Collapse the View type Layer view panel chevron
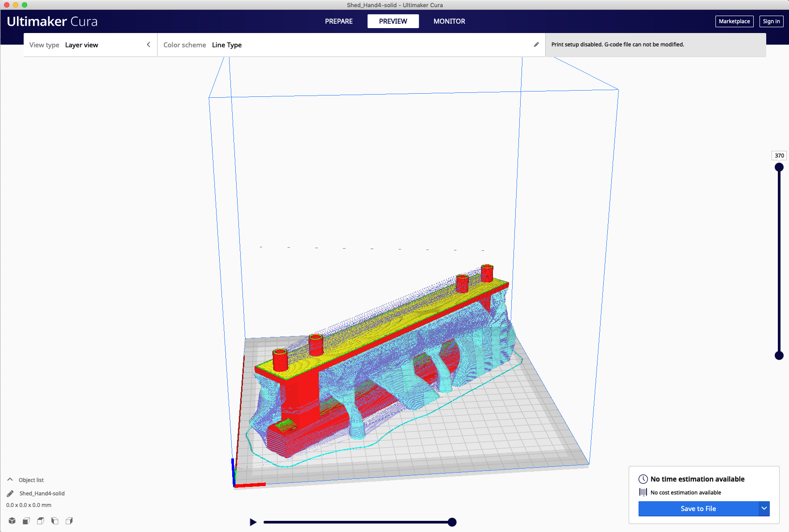 coord(149,45)
